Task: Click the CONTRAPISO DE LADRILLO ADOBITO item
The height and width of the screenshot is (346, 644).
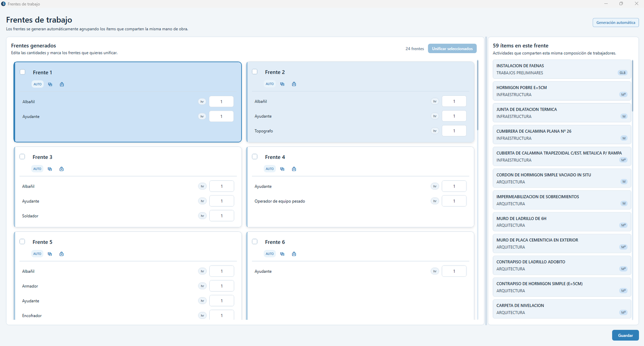Action: pos(561,265)
